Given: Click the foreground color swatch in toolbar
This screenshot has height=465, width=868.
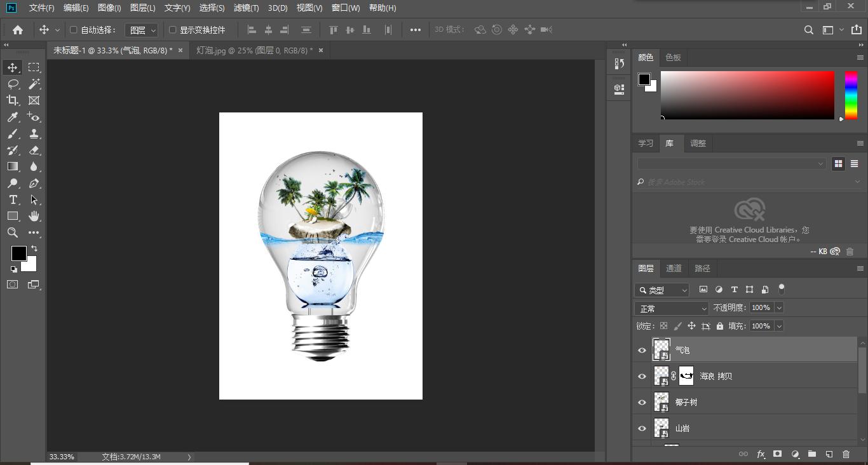Looking at the screenshot, I should tap(18, 253).
